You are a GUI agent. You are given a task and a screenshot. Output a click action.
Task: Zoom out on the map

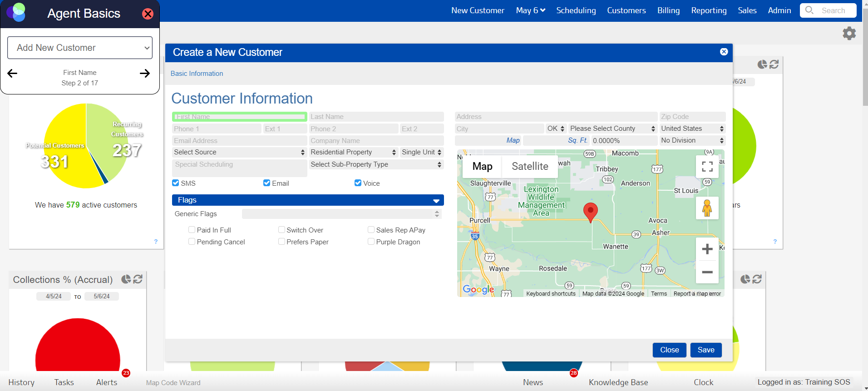[x=707, y=272]
